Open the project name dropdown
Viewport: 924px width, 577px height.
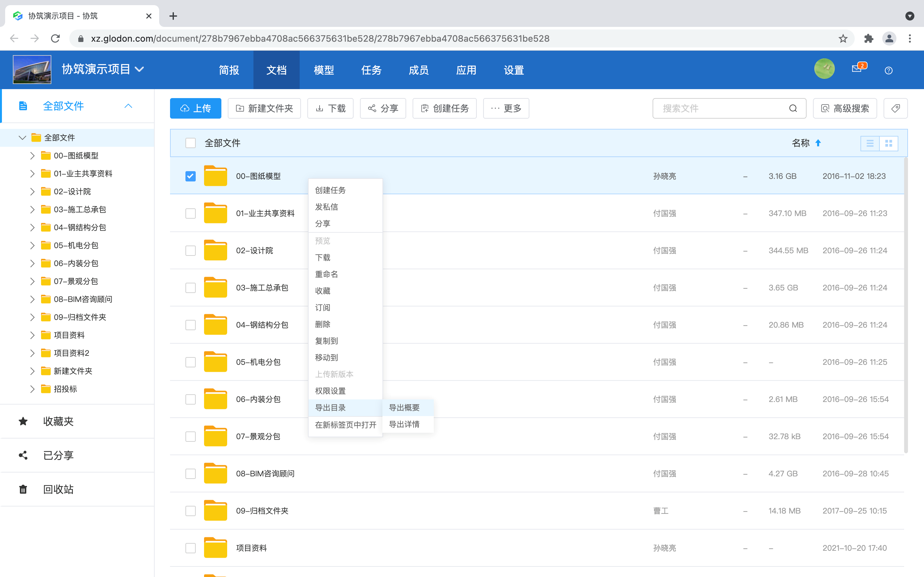(141, 69)
